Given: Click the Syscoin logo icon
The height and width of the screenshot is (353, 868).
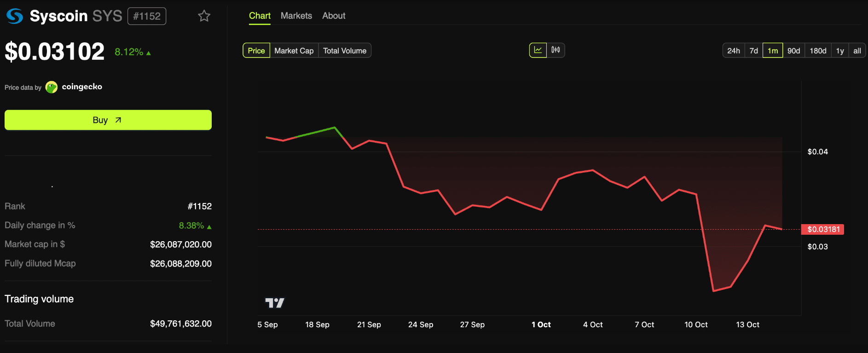Looking at the screenshot, I should click(x=15, y=16).
